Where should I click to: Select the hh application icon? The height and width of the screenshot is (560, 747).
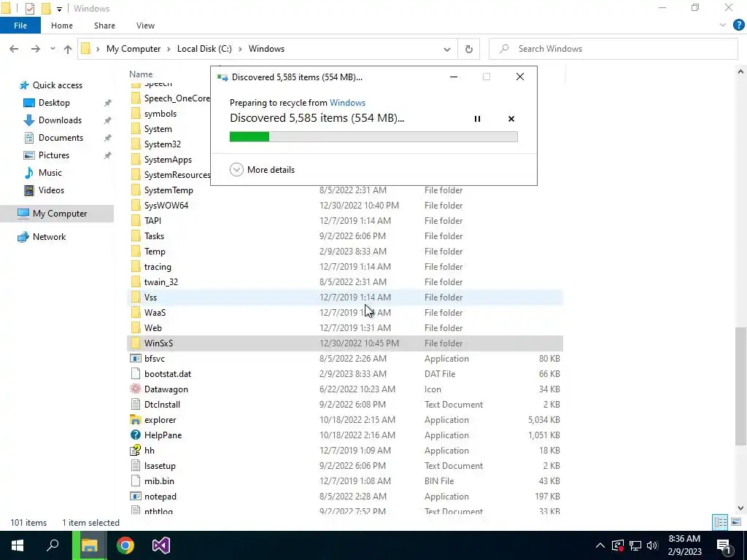click(x=136, y=450)
